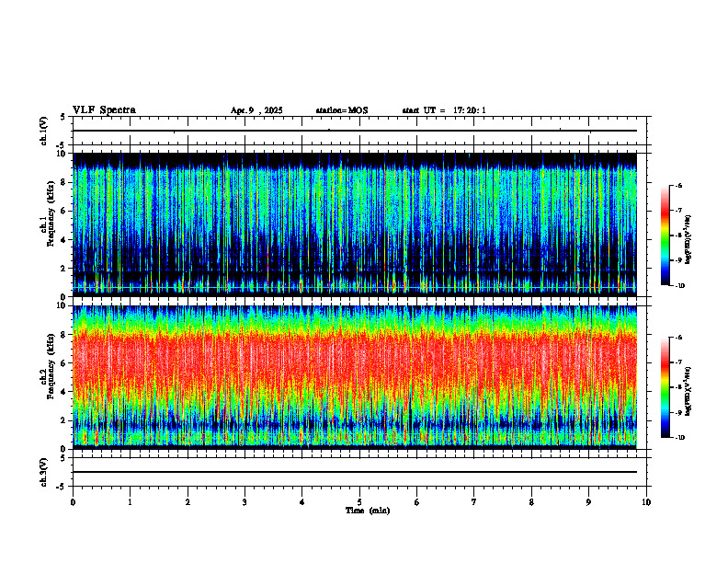The image size is (728, 563).
Task: Select the date text "Apr. 9, 2025"
Action: [x=256, y=110]
